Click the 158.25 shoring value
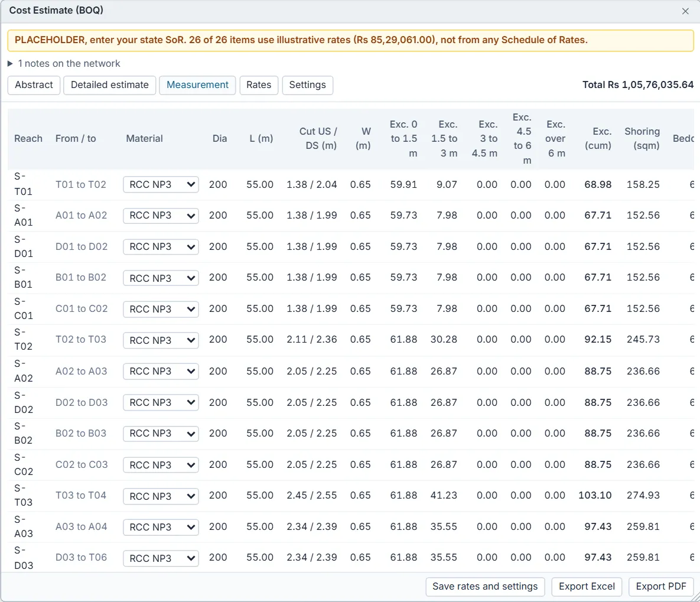700x602 pixels. point(643,184)
